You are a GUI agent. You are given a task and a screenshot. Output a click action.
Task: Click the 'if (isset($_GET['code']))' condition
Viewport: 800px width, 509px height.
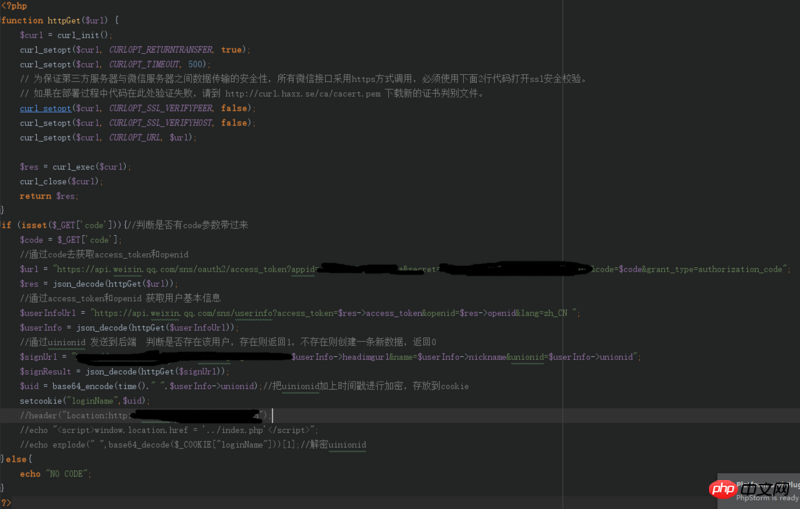tap(61, 225)
